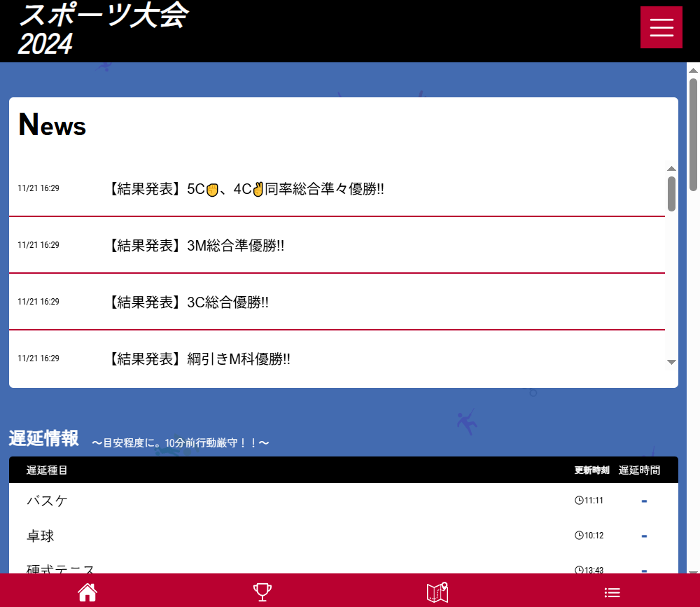700x607 pixels.
Task: Open the trophy results page
Action: pyautogui.click(x=262, y=592)
